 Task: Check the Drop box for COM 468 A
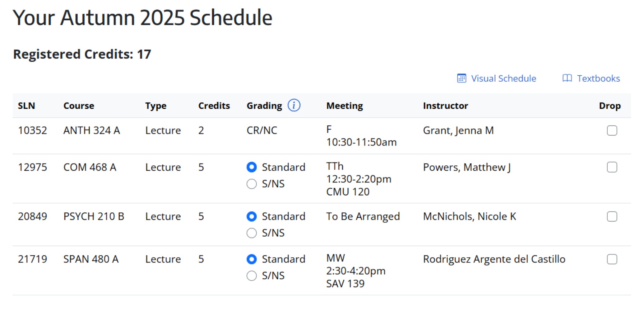click(x=612, y=167)
